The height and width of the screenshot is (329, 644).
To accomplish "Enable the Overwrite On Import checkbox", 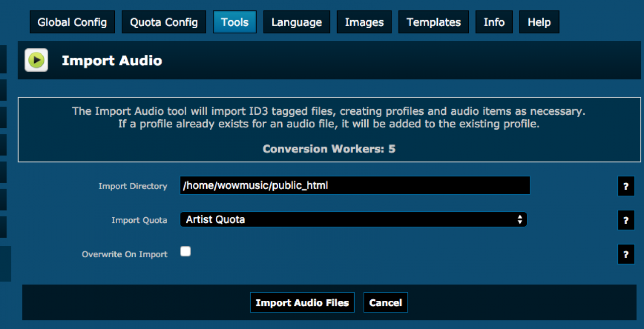I will 186,252.
